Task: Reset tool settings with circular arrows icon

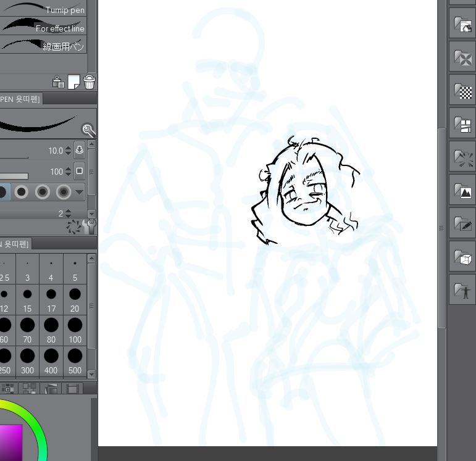Action: 73,226
